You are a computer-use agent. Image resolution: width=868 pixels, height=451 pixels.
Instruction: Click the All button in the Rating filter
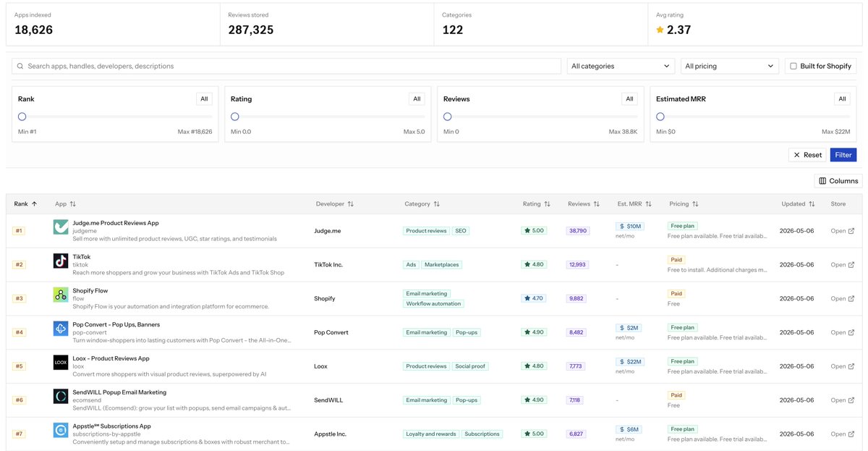click(x=417, y=99)
